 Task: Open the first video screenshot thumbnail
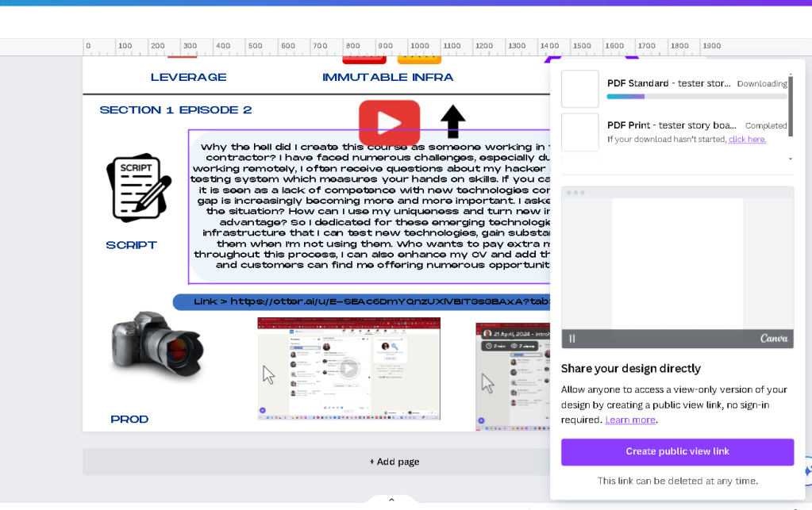(x=348, y=368)
